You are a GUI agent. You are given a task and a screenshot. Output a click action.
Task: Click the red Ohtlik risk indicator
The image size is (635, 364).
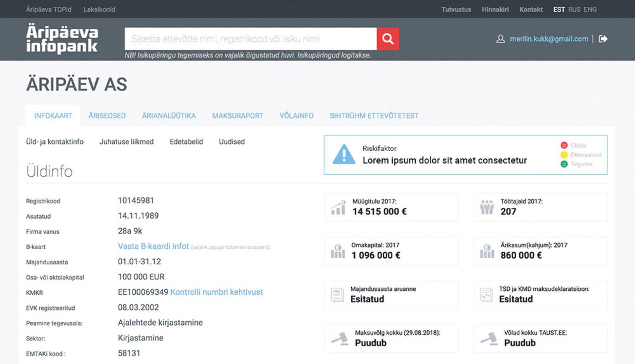[x=564, y=145]
